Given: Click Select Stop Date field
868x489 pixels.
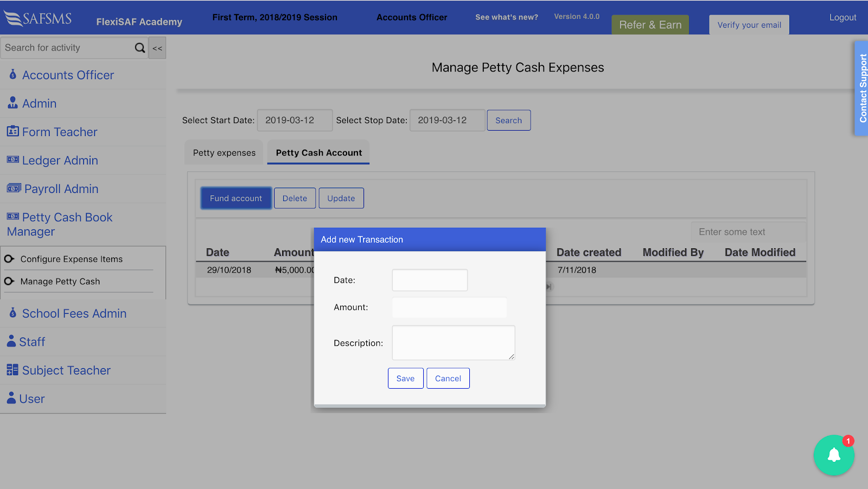Looking at the screenshot, I should [x=447, y=120].
